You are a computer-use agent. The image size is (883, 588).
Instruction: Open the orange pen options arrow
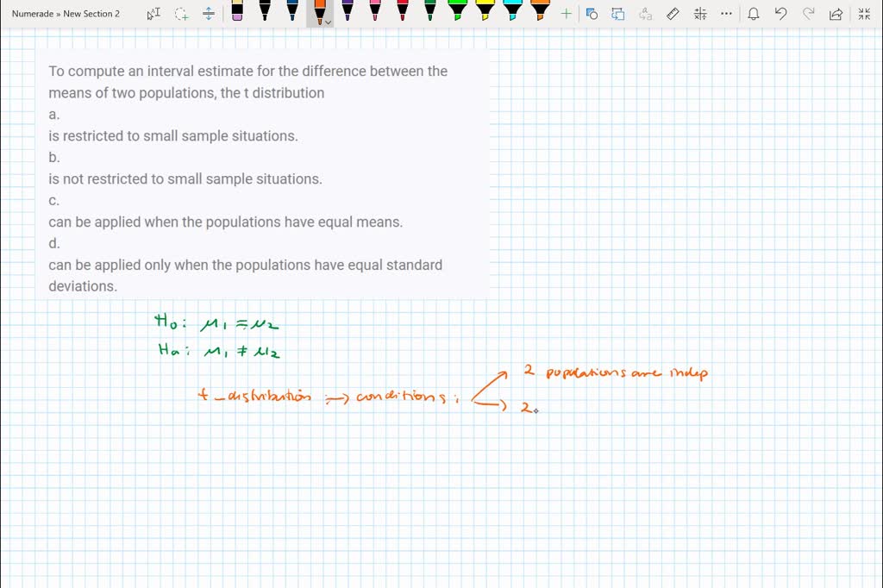point(329,22)
